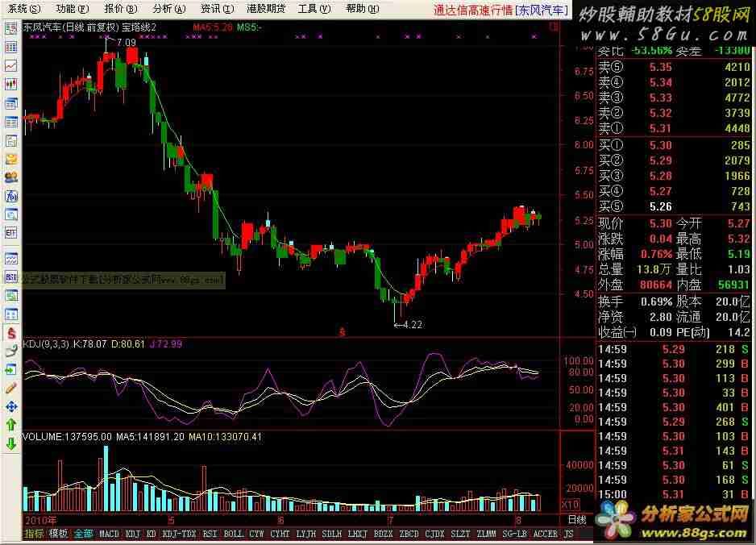Screen dimensions: 756x545
Task: Select the 指标 tab
Action: pos(34,534)
